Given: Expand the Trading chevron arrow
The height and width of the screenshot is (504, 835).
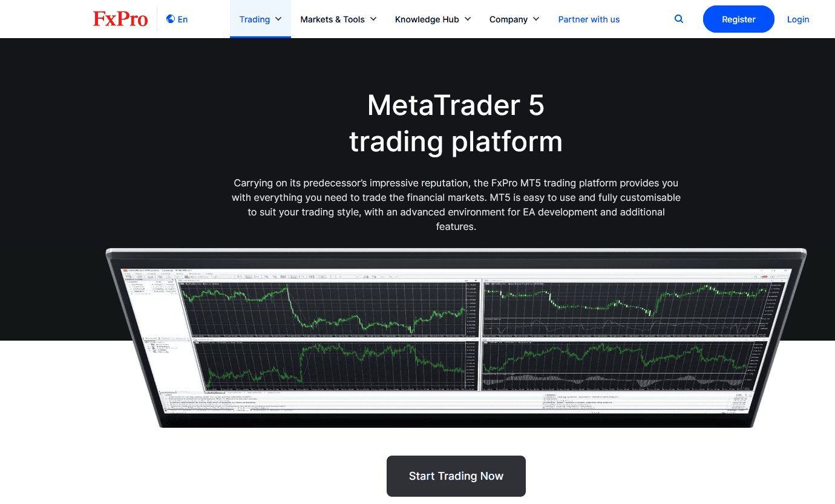Looking at the screenshot, I should pyautogui.click(x=278, y=19).
